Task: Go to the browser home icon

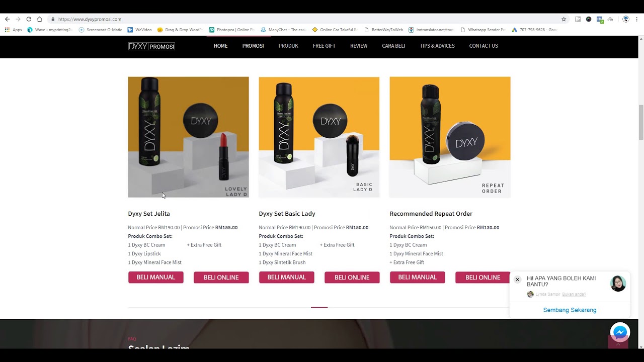Action: pyautogui.click(x=40, y=19)
